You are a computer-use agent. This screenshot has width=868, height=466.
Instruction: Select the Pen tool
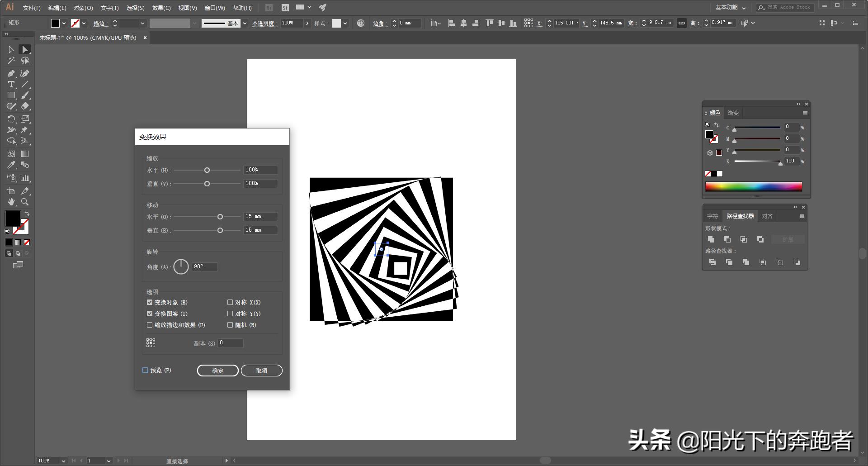click(x=11, y=73)
